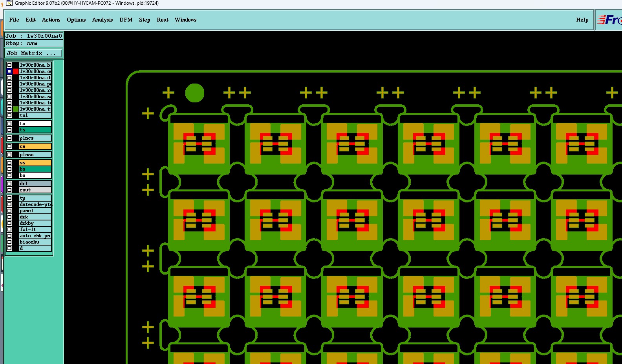Viewport: 622px width, 364px height.
Task: Select the orange cs layer name
Action: click(x=35, y=146)
